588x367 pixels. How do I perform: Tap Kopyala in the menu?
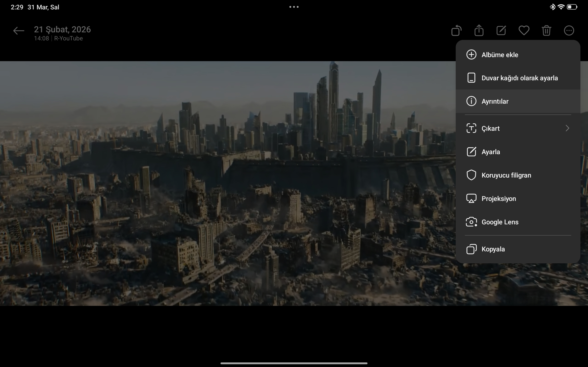click(493, 249)
